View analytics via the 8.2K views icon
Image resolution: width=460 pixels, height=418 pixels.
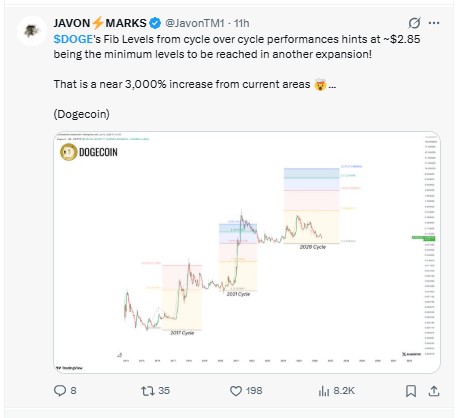324,391
